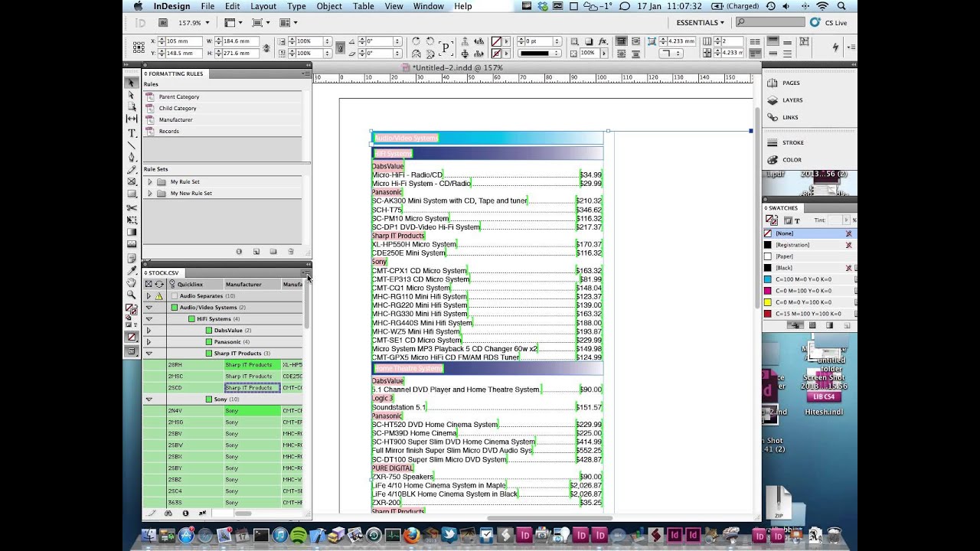This screenshot has height=551, width=980.
Task: Open the ESSENTIALS workspace dropdown
Action: tap(700, 23)
